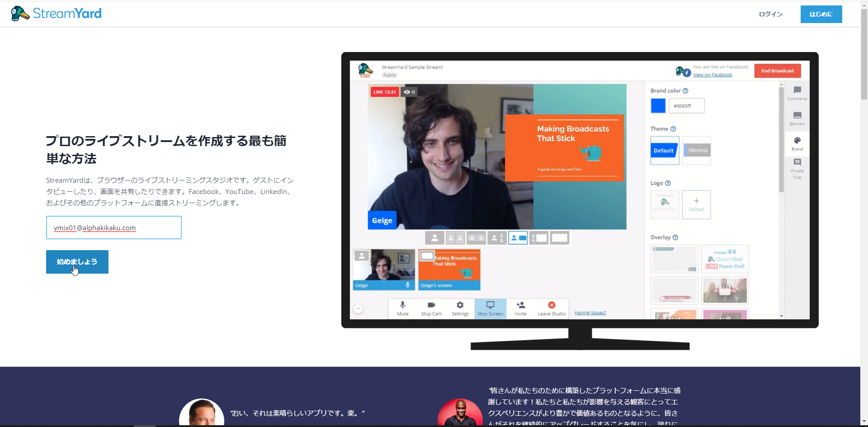Open the Having issues? link
Screen dimensions: 868x427
590,313
